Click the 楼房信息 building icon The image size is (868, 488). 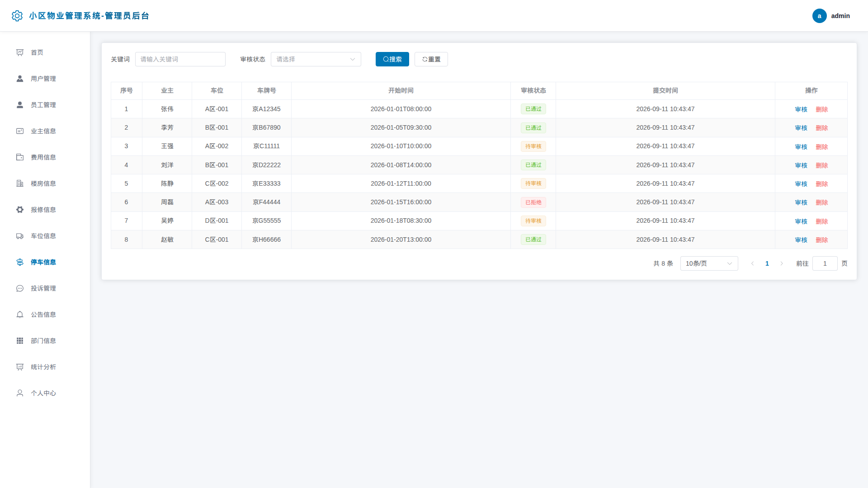[20, 183]
